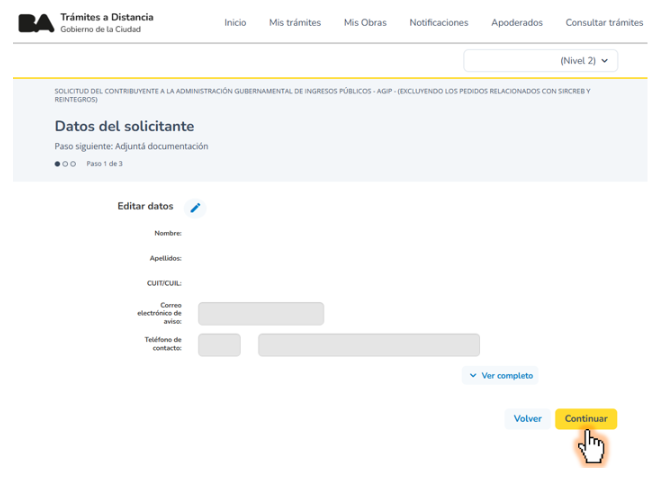Viewport: 661px width, 490px height.
Task: Click the pencil edit icon
Action: pos(195,208)
